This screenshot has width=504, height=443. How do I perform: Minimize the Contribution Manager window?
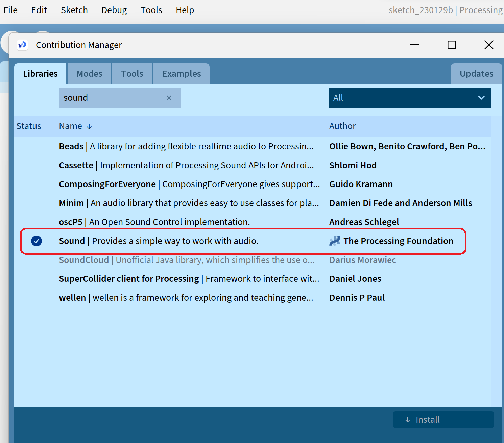pyautogui.click(x=414, y=45)
